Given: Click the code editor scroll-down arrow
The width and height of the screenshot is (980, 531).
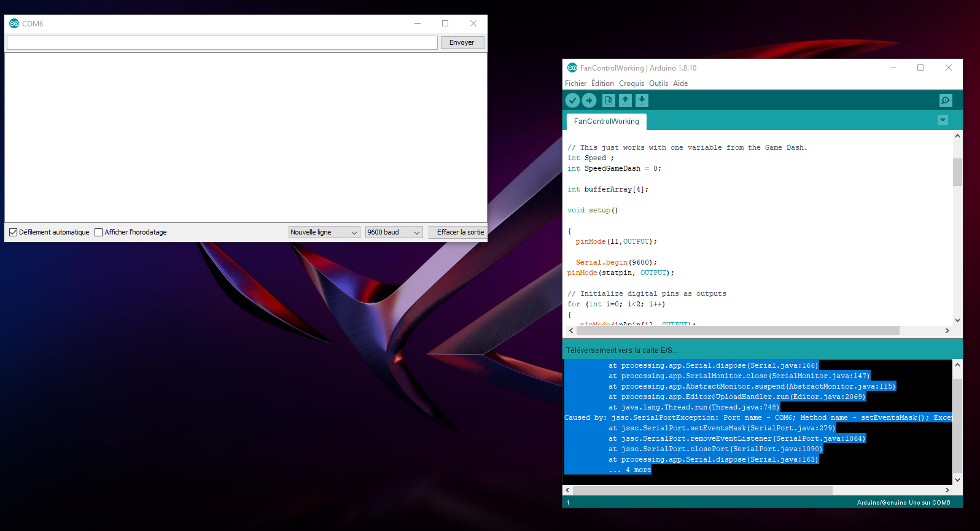Looking at the screenshot, I should [x=957, y=320].
